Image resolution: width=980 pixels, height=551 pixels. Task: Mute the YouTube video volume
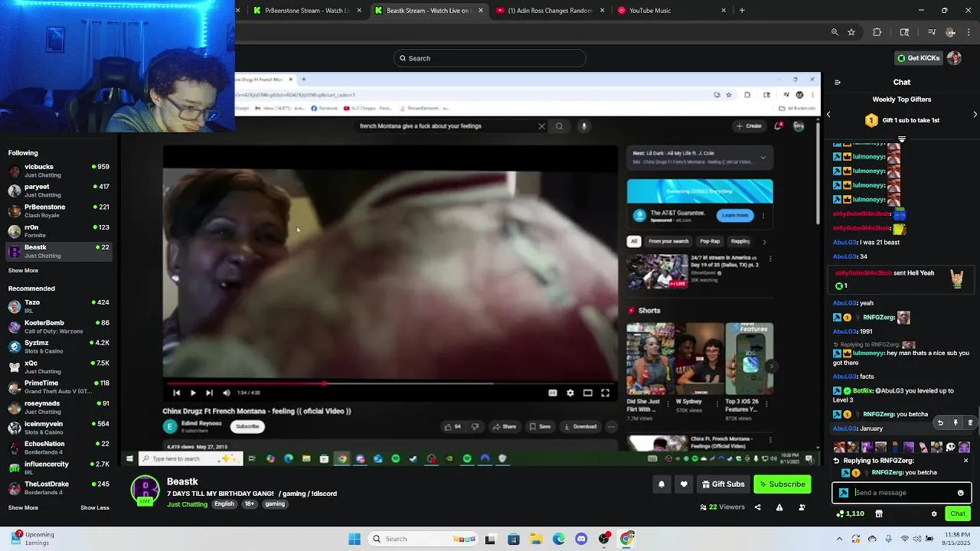coord(226,393)
